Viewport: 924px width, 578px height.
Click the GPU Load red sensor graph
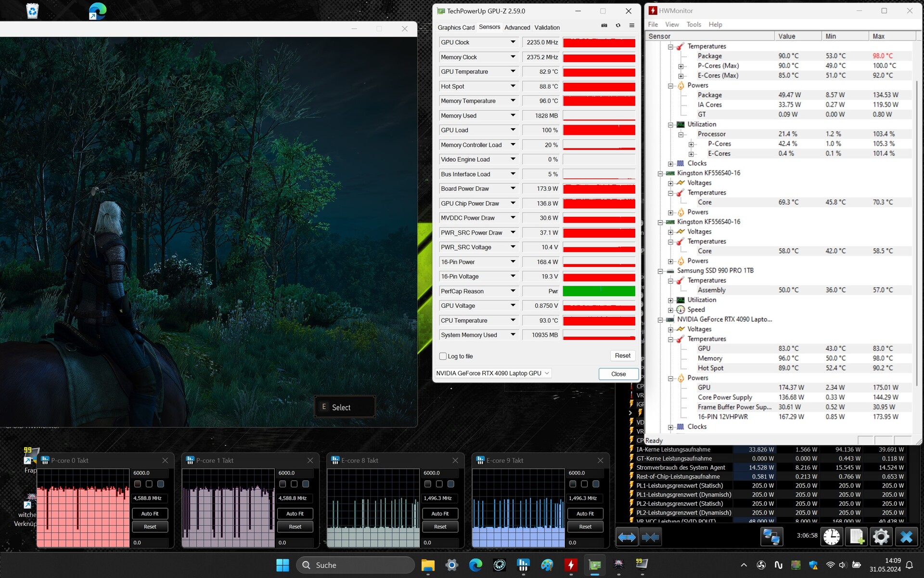point(599,130)
